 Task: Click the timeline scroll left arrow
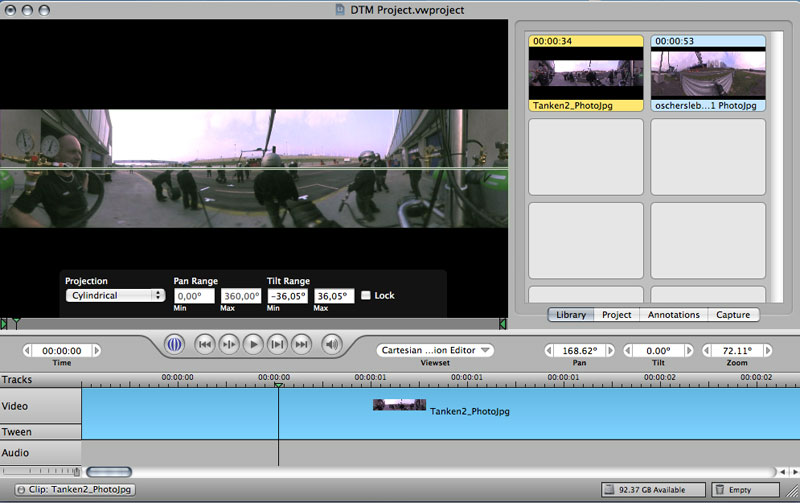783,472
